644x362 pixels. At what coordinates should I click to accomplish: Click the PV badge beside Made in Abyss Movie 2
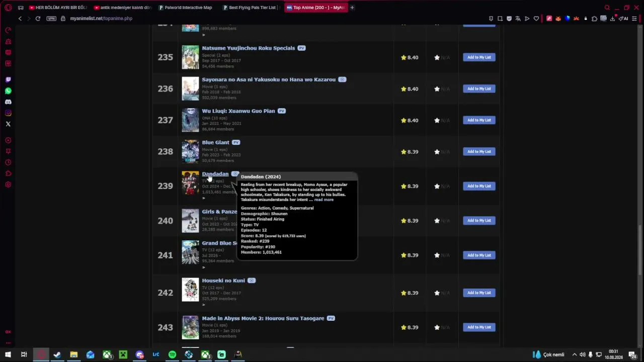331,318
